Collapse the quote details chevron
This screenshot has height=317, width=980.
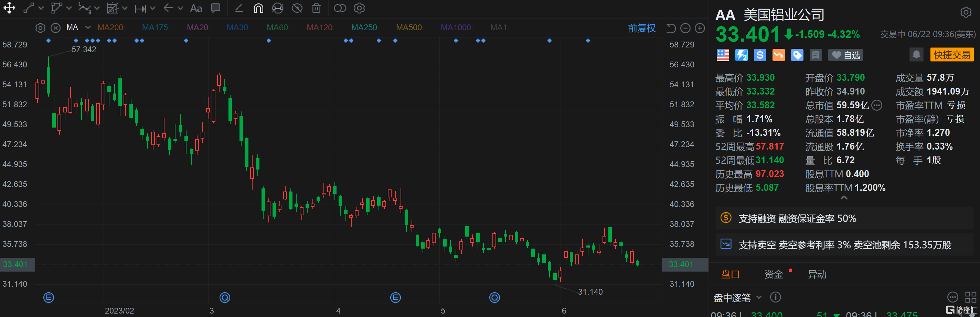(x=844, y=198)
